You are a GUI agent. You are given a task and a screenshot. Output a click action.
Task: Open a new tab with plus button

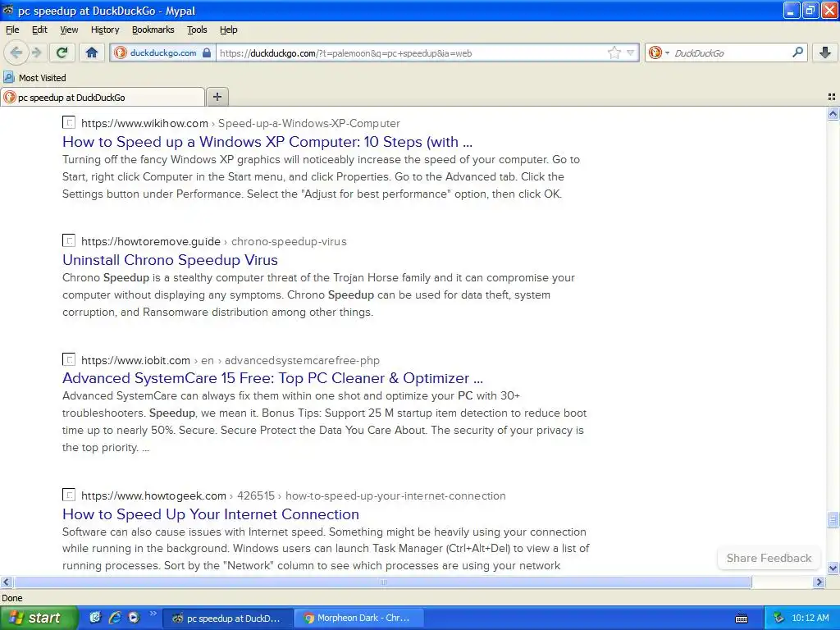[217, 97]
